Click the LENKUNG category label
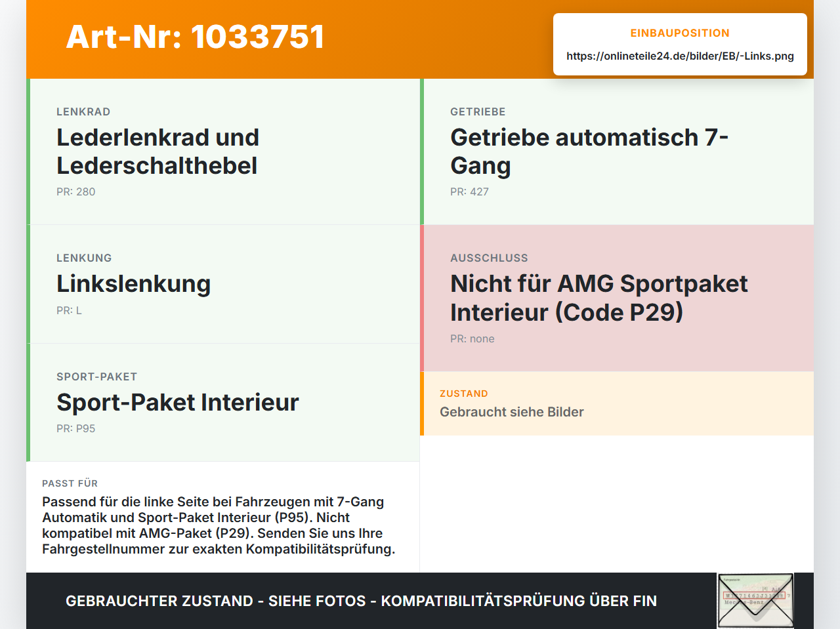840x629 pixels. 84,258
